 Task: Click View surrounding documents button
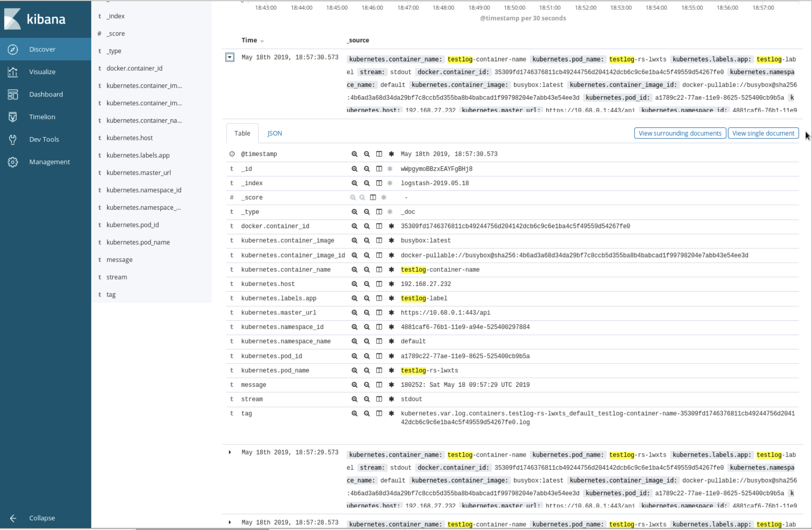[680, 133]
